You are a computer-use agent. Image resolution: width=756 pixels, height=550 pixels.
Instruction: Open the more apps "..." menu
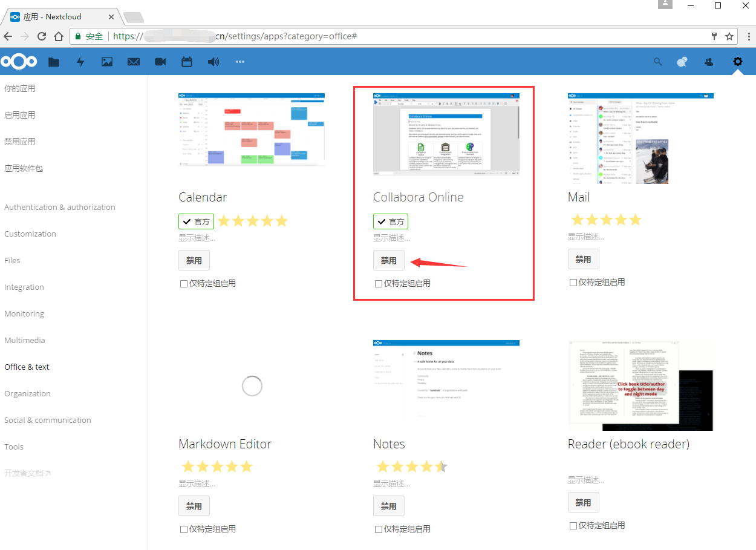pos(240,61)
